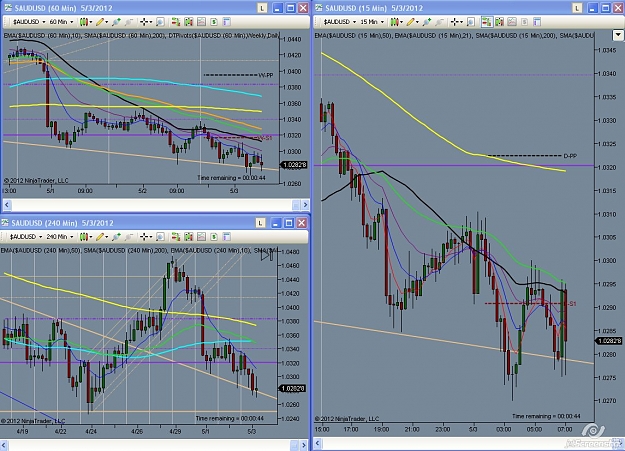Open Strategies dialog in 60 Min window
The height and width of the screenshot is (451, 625).
(214, 22)
